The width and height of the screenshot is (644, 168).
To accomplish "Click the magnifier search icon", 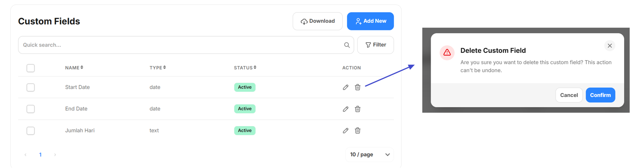I will point(347,45).
